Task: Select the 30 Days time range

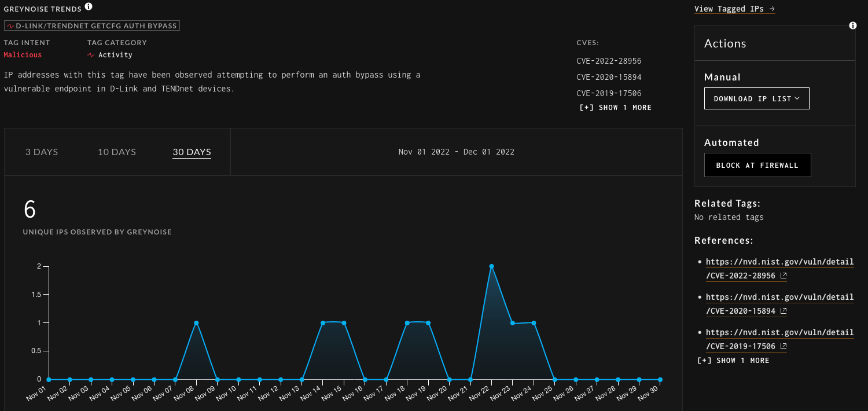Action: point(192,152)
